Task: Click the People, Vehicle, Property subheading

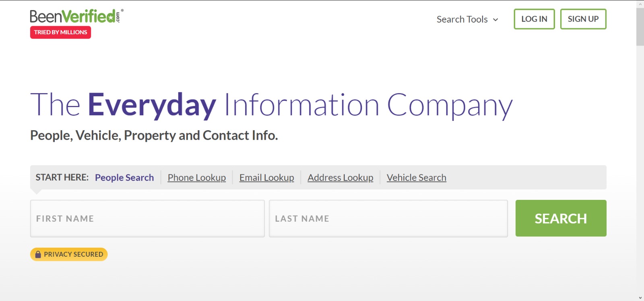Action: [x=154, y=135]
